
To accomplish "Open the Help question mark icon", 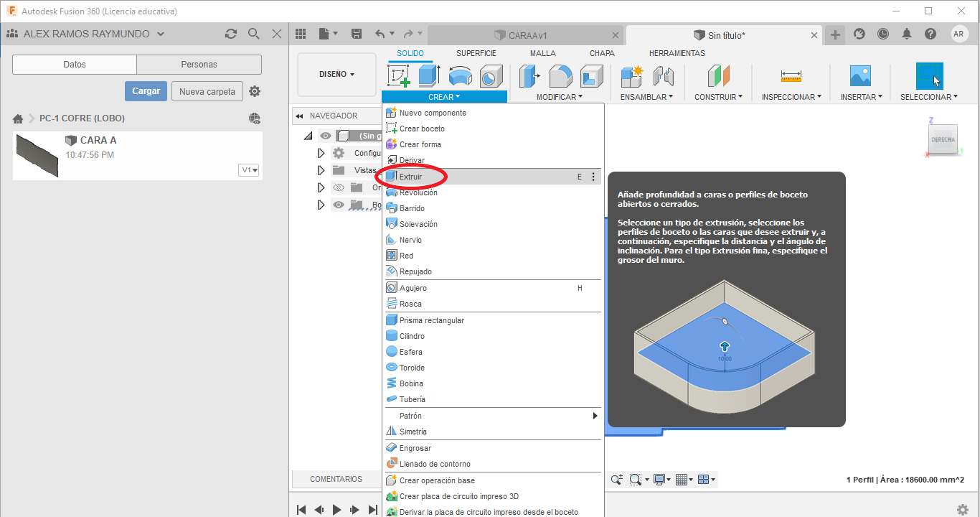I will pyautogui.click(x=930, y=34).
